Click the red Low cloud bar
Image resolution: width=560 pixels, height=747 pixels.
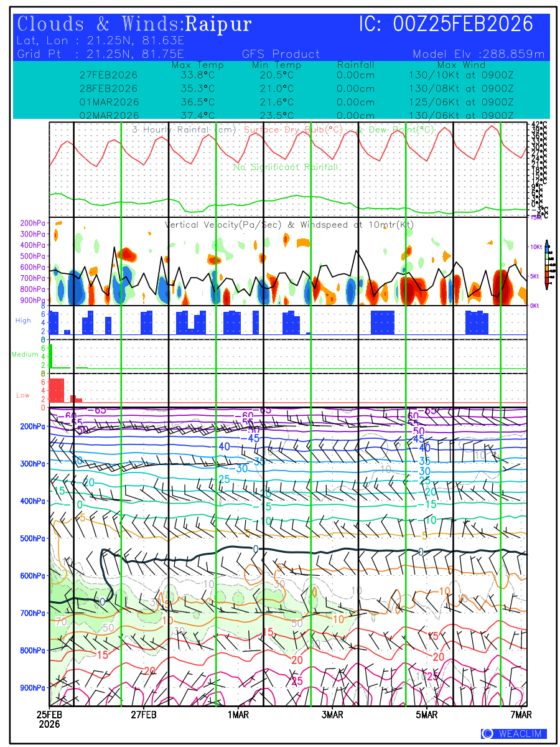(x=57, y=390)
